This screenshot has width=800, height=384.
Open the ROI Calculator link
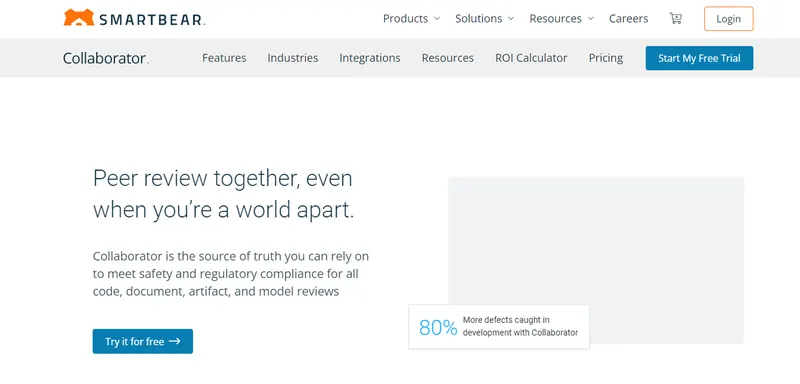531,58
